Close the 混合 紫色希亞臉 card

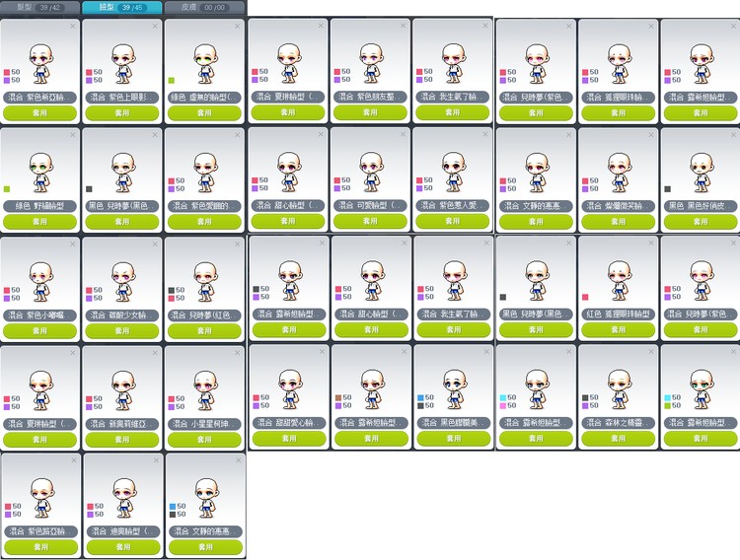(x=73, y=26)
